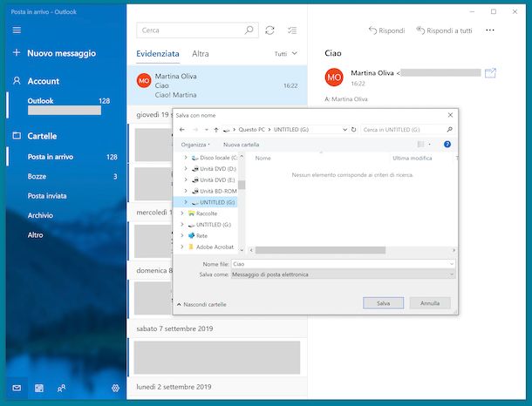Image resolution: width=532 pixels, height=406 pixels.
Task: Open the Tutti filter dropdown
Action: [286, 53]
